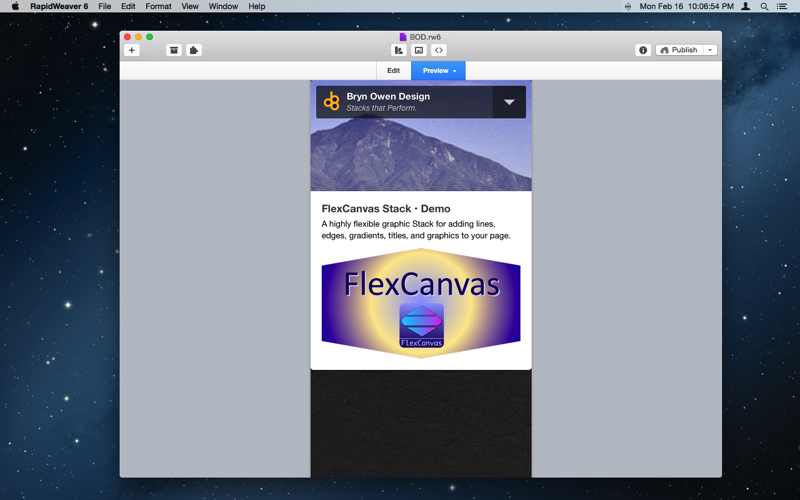This screenshot has height=500, width=800.
Task: Click the Publish button
Action: tap(680, 50)
